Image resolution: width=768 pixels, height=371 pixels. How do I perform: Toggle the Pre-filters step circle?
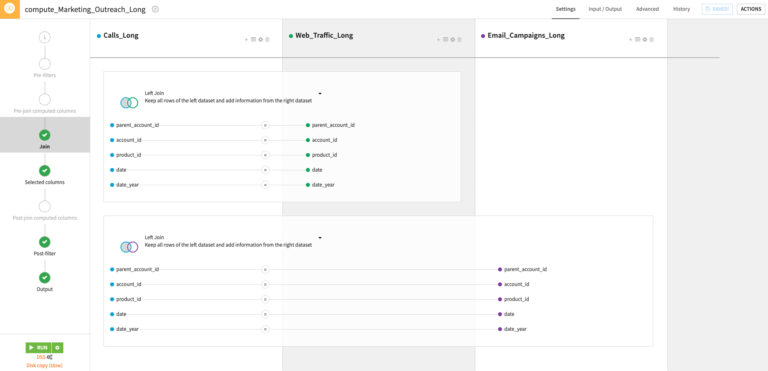tap(45, 64)
